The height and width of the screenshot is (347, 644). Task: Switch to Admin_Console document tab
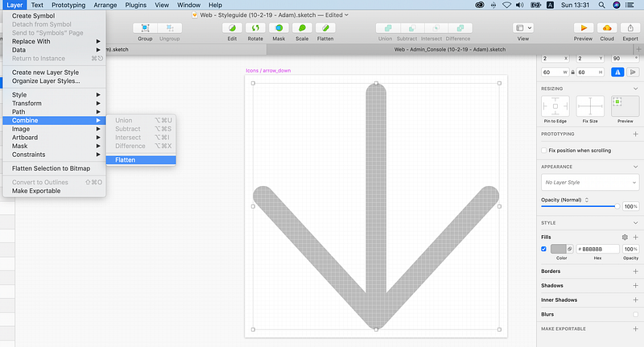click(450, 49)
